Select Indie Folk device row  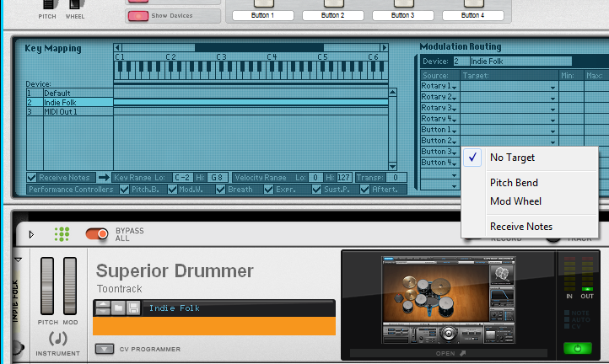[70, 103]
